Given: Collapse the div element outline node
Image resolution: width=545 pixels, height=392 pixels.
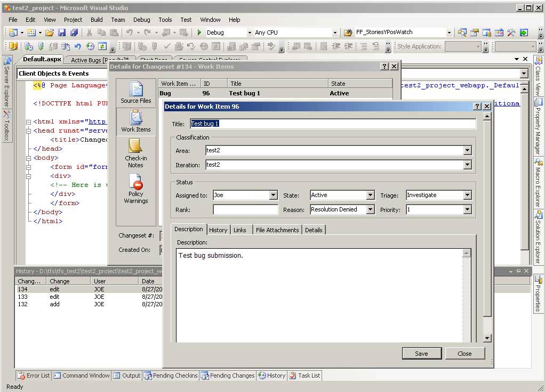Looking at the screenshot, I should pyautogui.click(x=28, y=176).
